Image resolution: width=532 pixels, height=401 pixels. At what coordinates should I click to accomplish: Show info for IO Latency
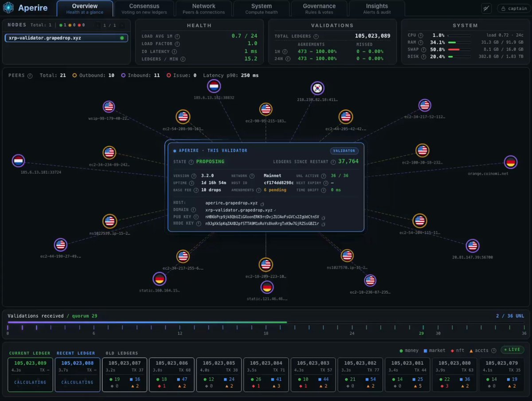[x=174, y=52]
